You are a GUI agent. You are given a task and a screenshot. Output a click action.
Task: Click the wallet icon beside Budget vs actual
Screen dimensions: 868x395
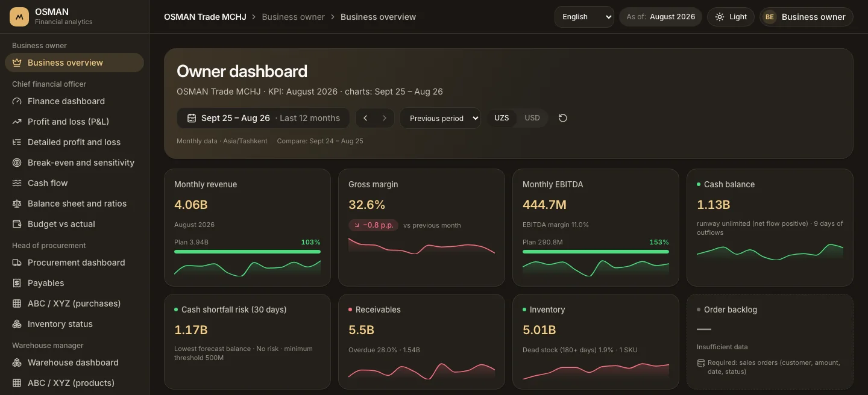click(x=17, y=224)
